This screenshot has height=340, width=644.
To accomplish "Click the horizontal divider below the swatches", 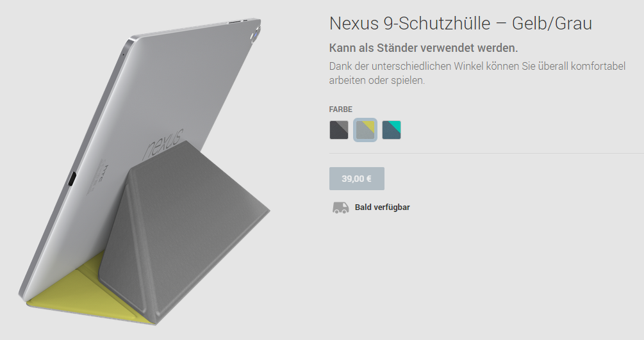I will pyautogui.click(x=487, y=153).
